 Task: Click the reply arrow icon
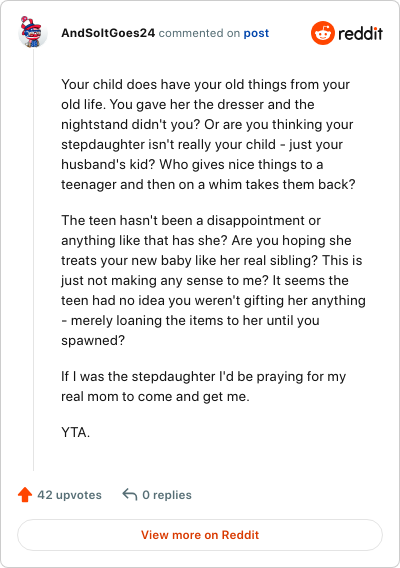click(x=130, y=494)
